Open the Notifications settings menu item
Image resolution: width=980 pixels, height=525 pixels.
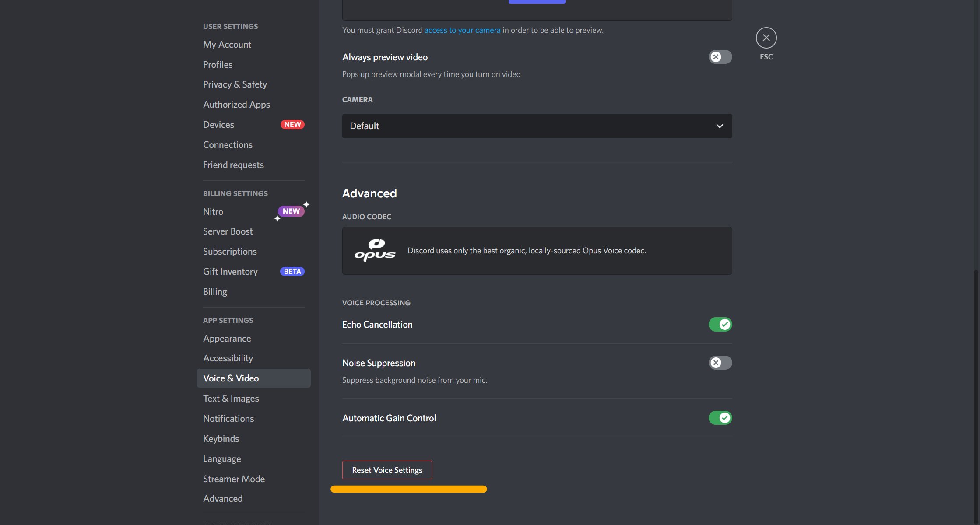coord(228,418)
